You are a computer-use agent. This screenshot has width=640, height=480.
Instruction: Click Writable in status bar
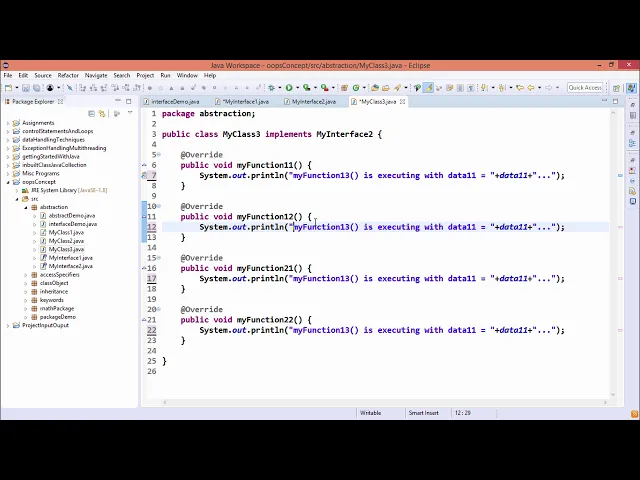pos(371,413)
